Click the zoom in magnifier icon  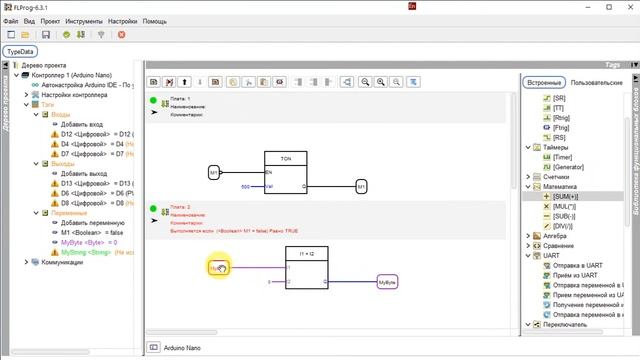click(381, 82)
